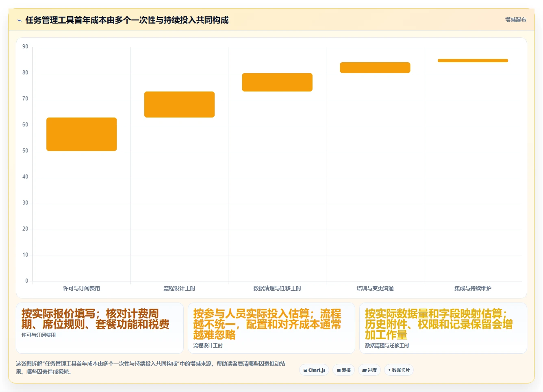Click the y-axis value 50

point(25,151)
